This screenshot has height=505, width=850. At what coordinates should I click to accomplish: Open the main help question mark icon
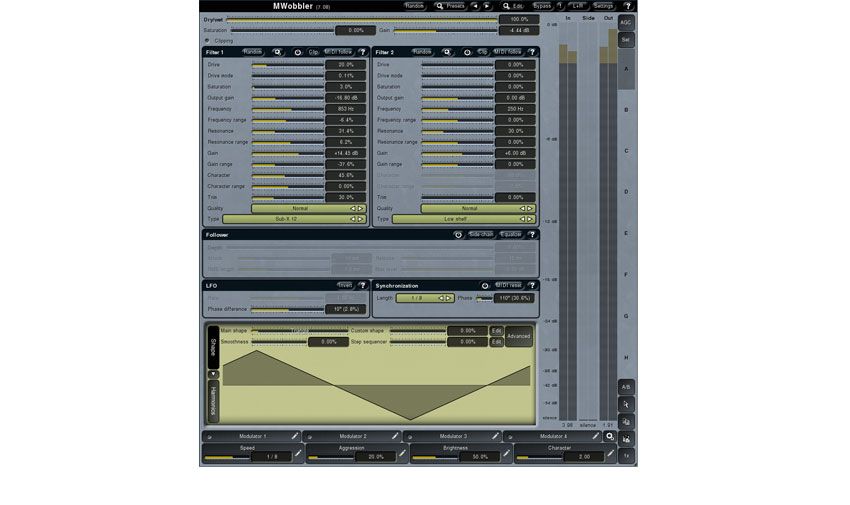pyautogui.click(x=628, y=6)
